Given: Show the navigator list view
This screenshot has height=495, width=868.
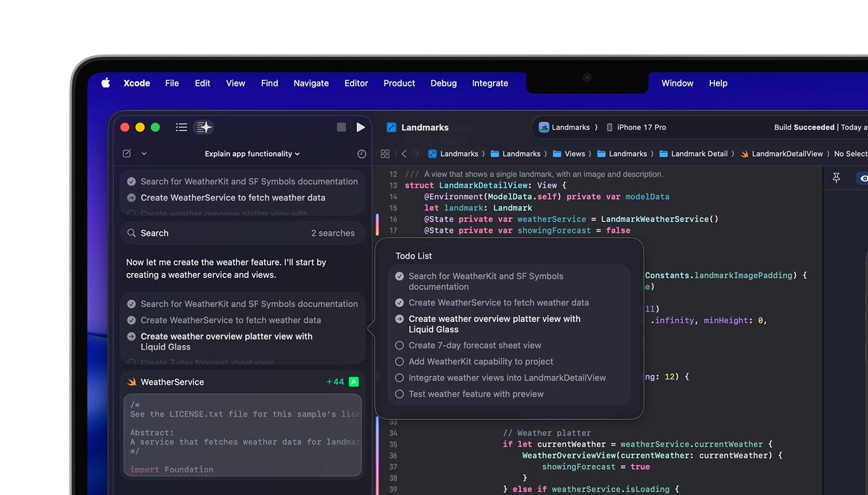Looking at the screenshot, I should tap(181, 127).
